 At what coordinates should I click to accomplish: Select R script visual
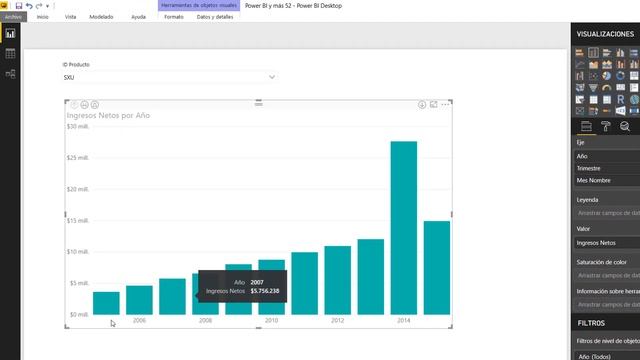[620, 100]
